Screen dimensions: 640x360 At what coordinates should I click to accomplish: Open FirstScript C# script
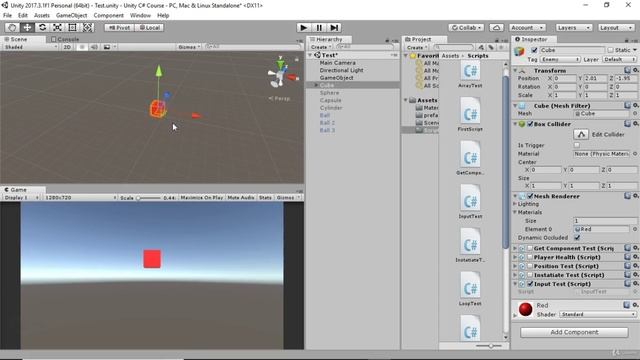pos(470,114)
